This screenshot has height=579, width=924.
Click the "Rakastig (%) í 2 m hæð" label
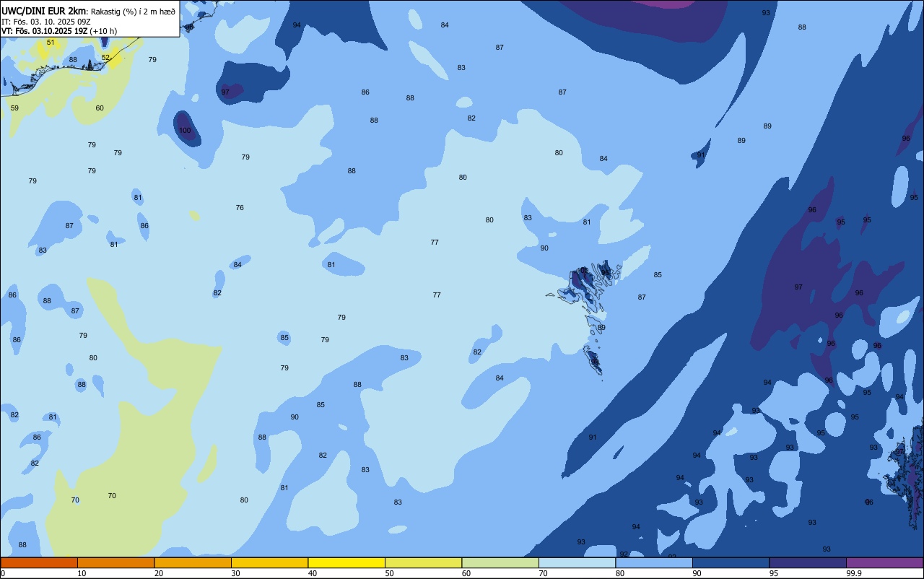pos(133,11)
